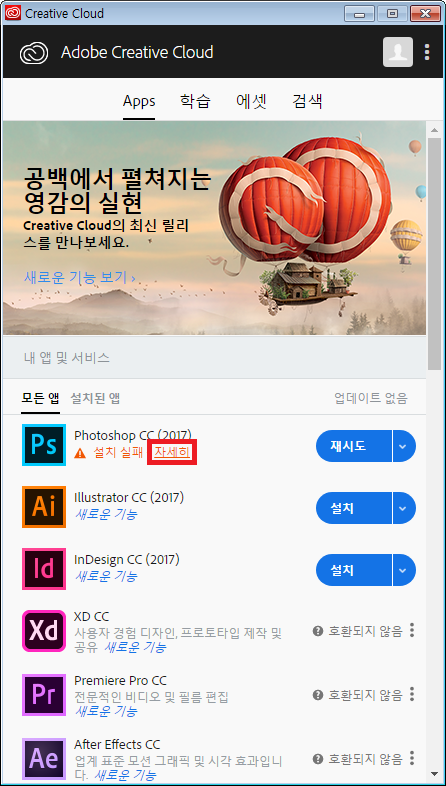The width and height of the screenshot is (446, 786).
Task: Click 재시도 button for Photoshop CC
Action: pyautogui.click(x=354, y=446)
